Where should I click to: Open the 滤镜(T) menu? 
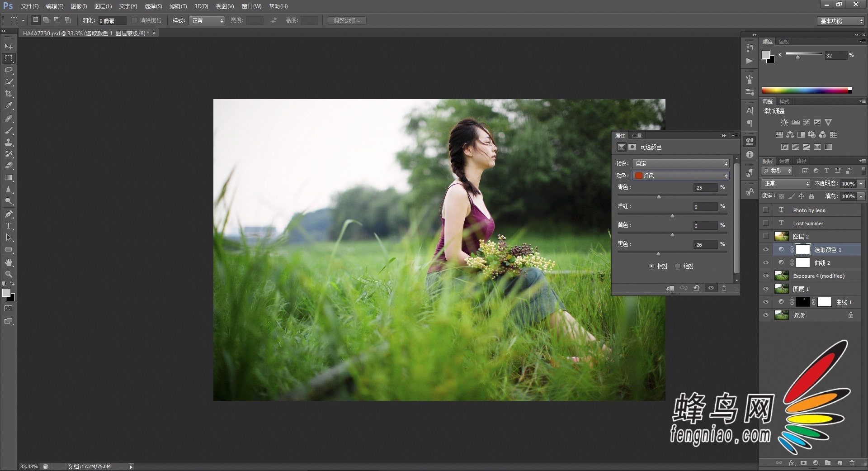pos(178,6)
